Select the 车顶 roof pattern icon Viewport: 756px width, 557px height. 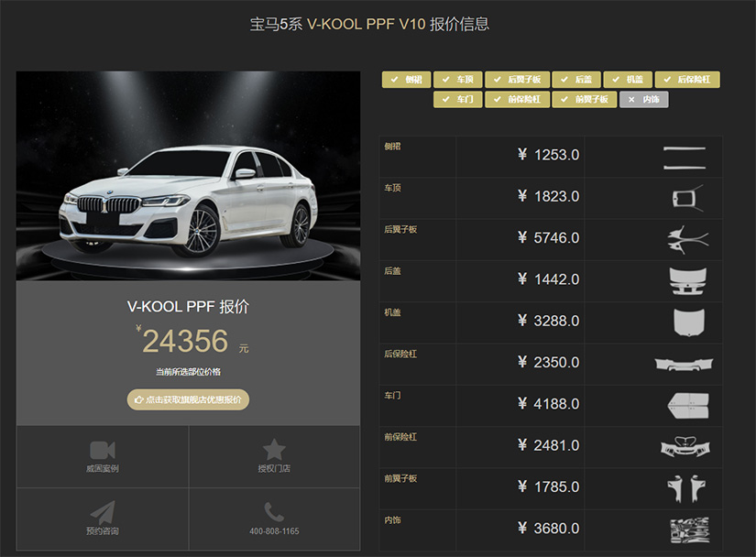pos(686,196)
